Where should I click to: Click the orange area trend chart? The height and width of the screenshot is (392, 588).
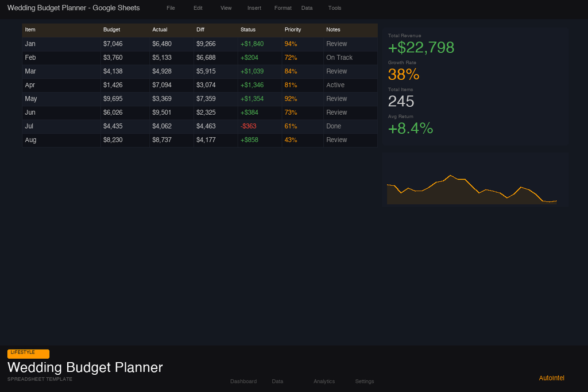coord(472,189)
